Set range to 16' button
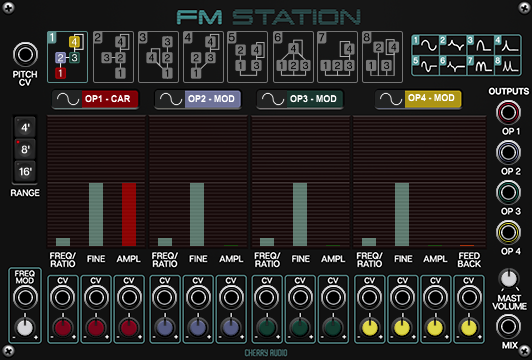 [25, 171]
